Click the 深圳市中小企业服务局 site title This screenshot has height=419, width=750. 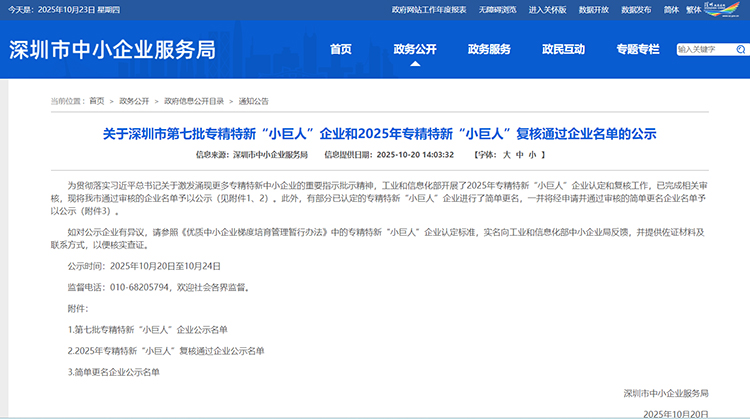click(x=112, y=50)
